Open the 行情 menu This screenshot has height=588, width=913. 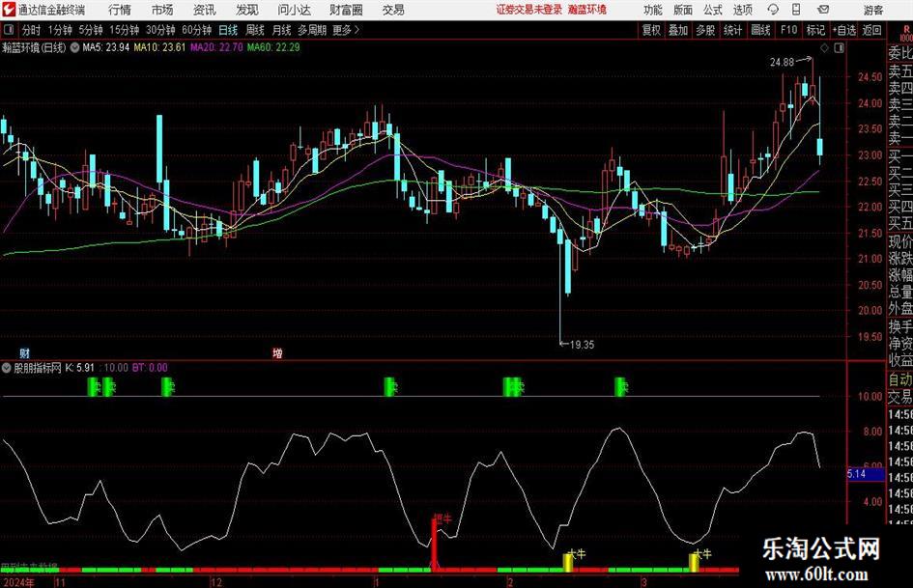pos(120,10)
